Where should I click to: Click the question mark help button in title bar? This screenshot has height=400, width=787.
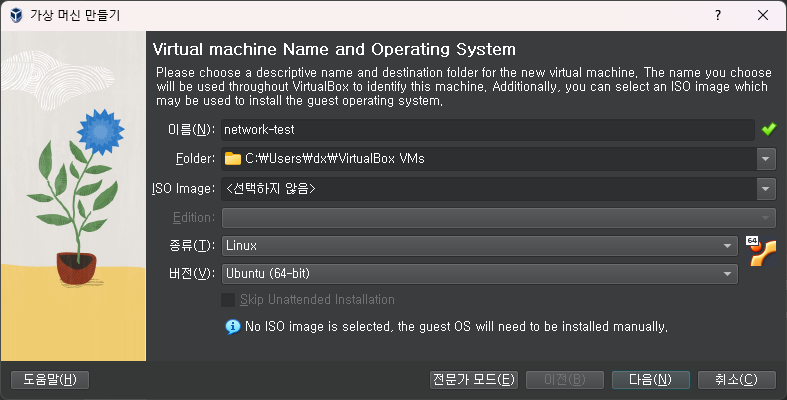(x=718, y=15)
